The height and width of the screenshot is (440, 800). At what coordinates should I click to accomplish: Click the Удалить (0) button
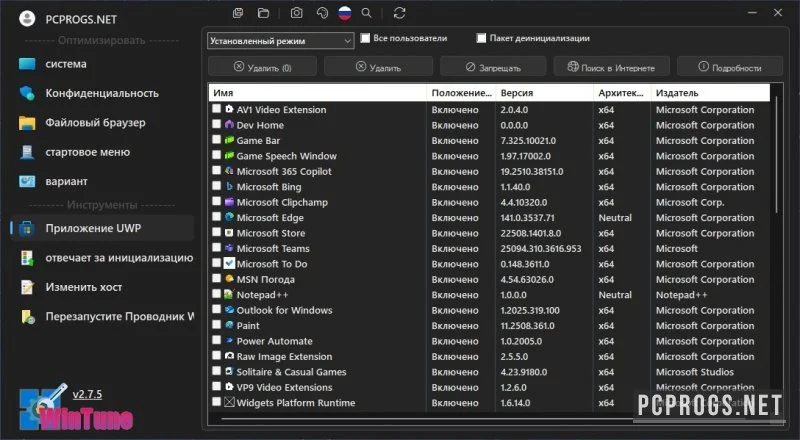click(262, 67)
